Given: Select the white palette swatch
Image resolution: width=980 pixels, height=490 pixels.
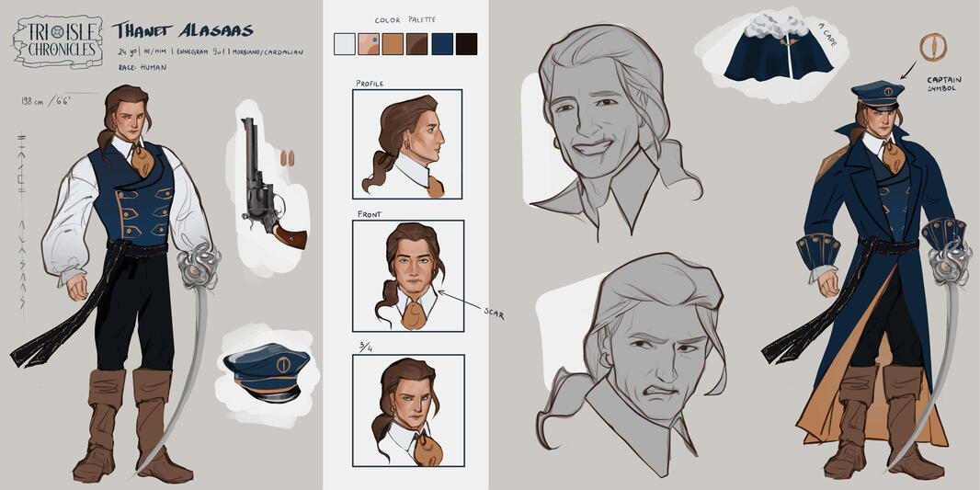Looking at the screenshot, I should (x=345, y=44).
